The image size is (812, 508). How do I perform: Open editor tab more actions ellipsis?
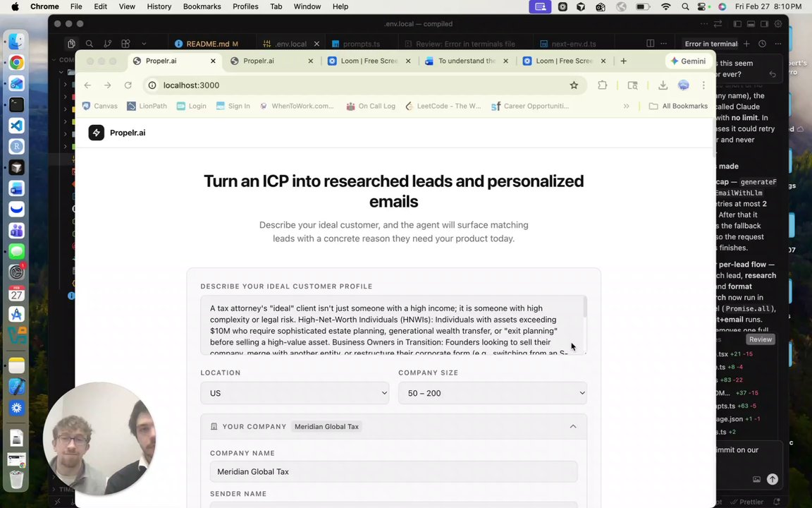[x=664, y=44]
